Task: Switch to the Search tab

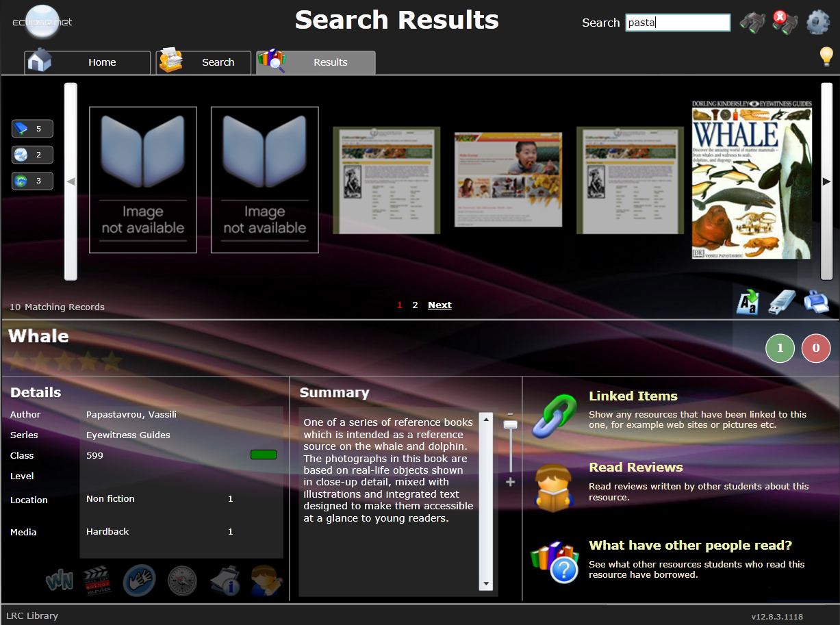Action: pyautogui.click(x=203, y=62)
